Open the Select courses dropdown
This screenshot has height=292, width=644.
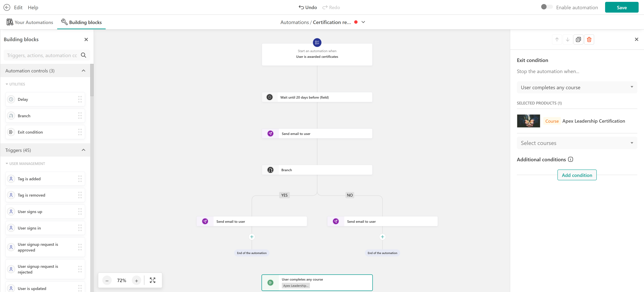[x=577, y=143]
